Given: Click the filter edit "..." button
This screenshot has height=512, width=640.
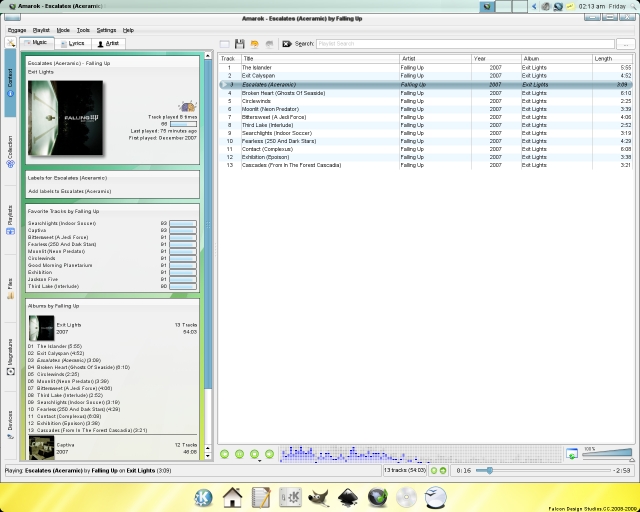Looking at the screenshot, I should tap(625, 44).
